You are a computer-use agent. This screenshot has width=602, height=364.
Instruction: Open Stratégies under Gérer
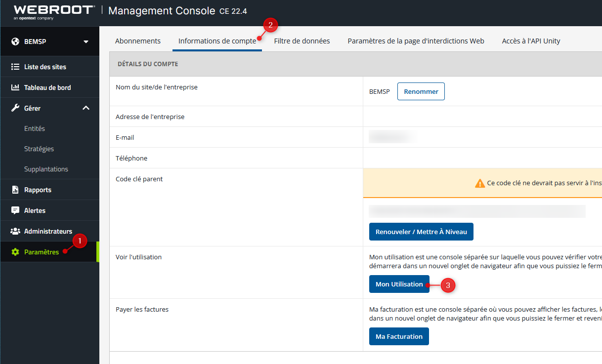click(x=39, y=149)
